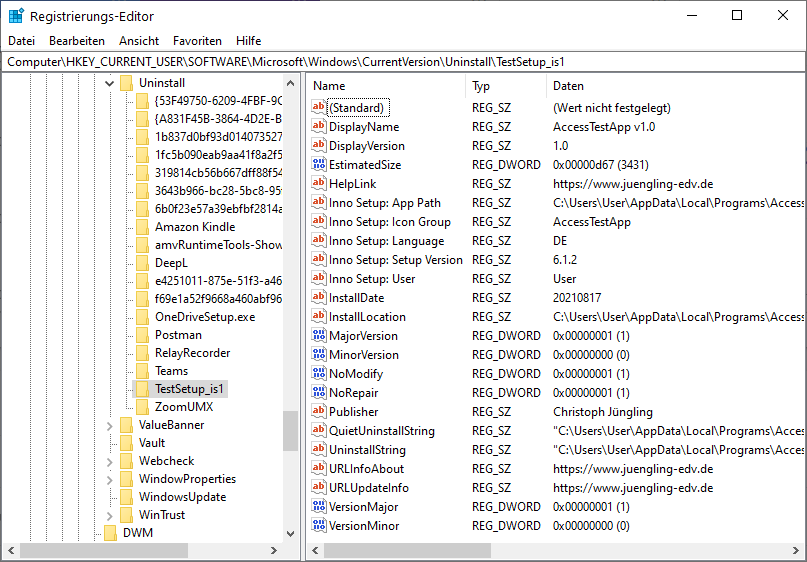The width and height of the screenshot is (807, 562).
Task: Click the folder icon of OneDriveSetup.exe key
Action: (x=143, y=317)
